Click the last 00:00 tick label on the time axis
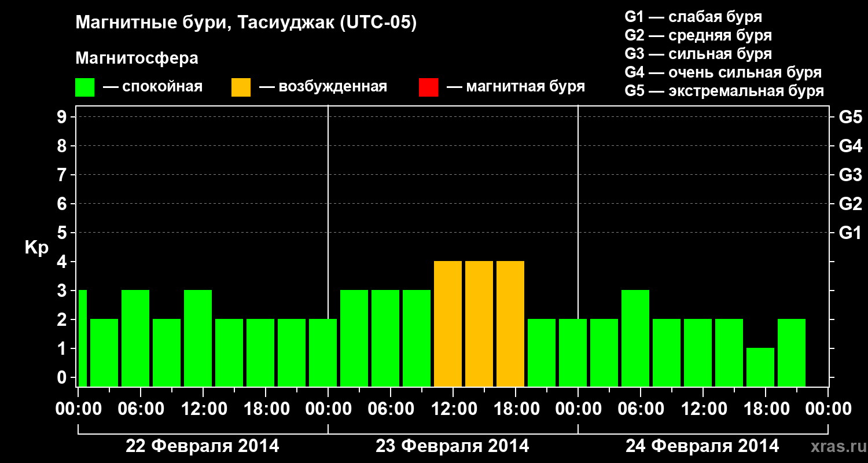 click(x=828, y=409)
